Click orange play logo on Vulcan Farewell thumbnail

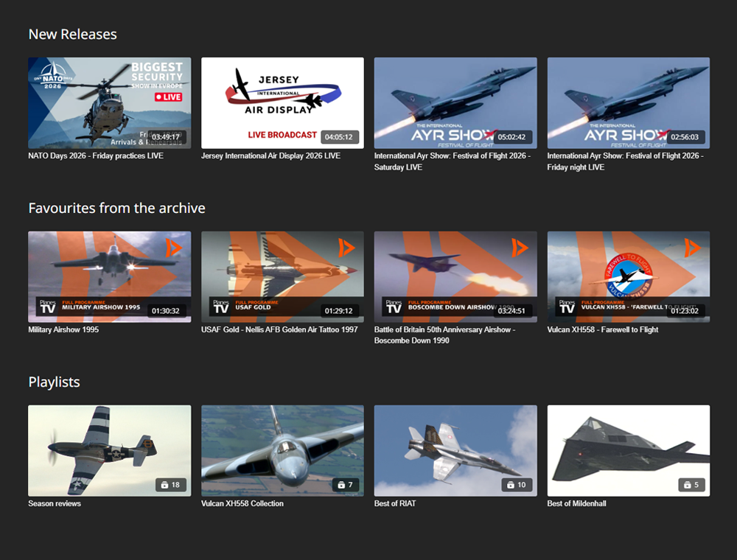click(x=692, y=248)
